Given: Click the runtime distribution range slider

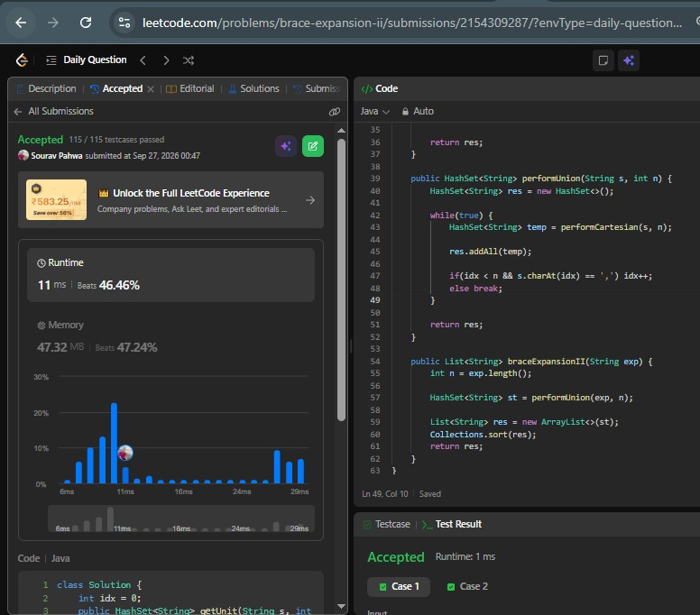Looking at the screenshot, I should (x=181, y=519).
